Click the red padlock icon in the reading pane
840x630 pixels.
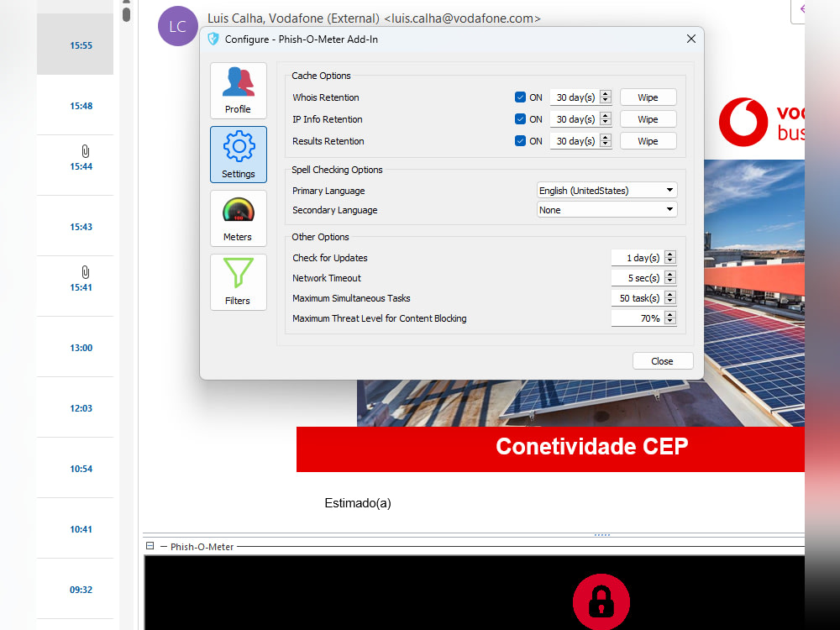pos(601,602)
